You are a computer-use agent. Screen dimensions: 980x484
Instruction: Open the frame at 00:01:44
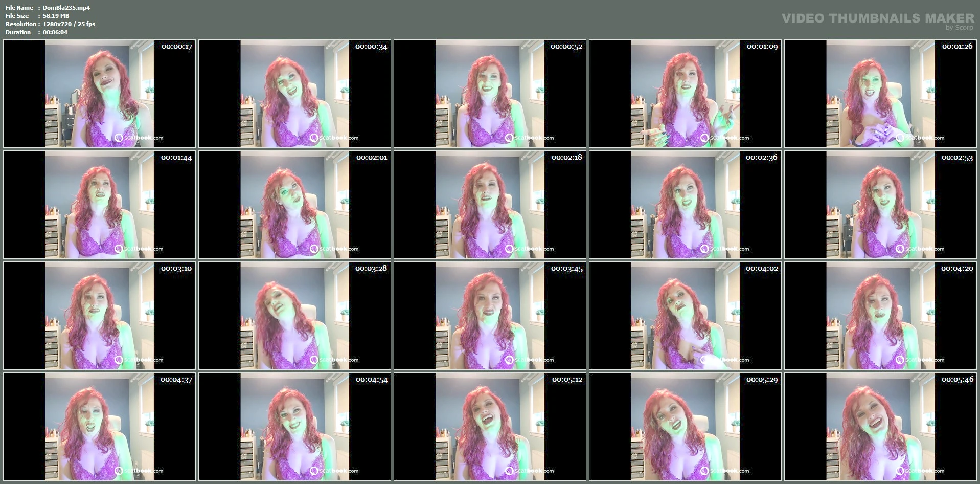point(99,205)
